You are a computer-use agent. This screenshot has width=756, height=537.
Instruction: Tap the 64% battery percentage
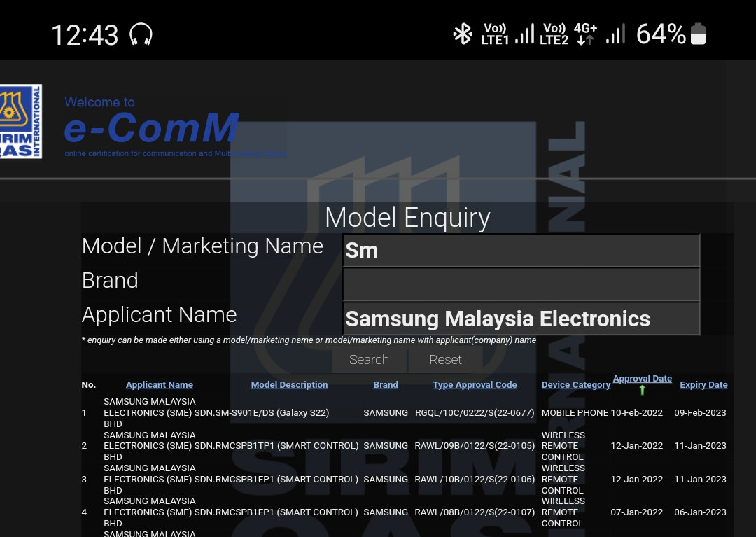[661, 34]
